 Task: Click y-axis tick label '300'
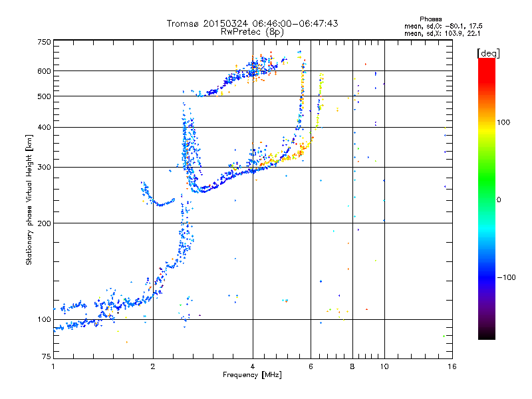pos(44,168)
